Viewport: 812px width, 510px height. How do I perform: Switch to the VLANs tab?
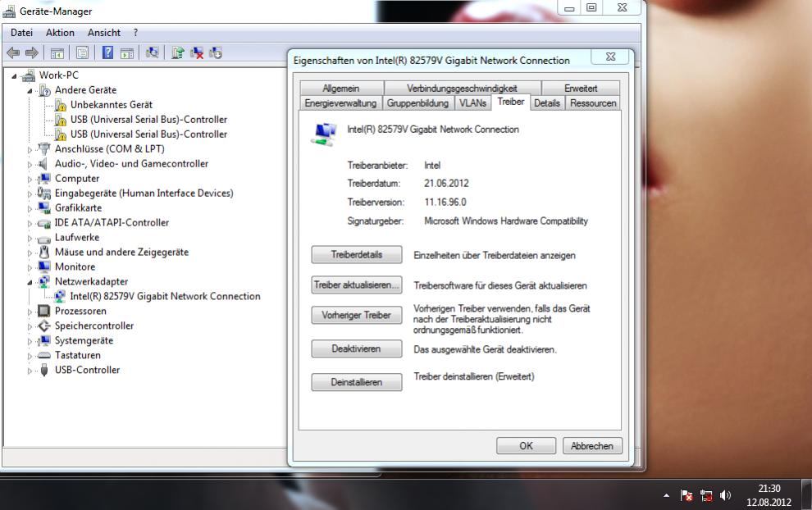pos(472,103)
